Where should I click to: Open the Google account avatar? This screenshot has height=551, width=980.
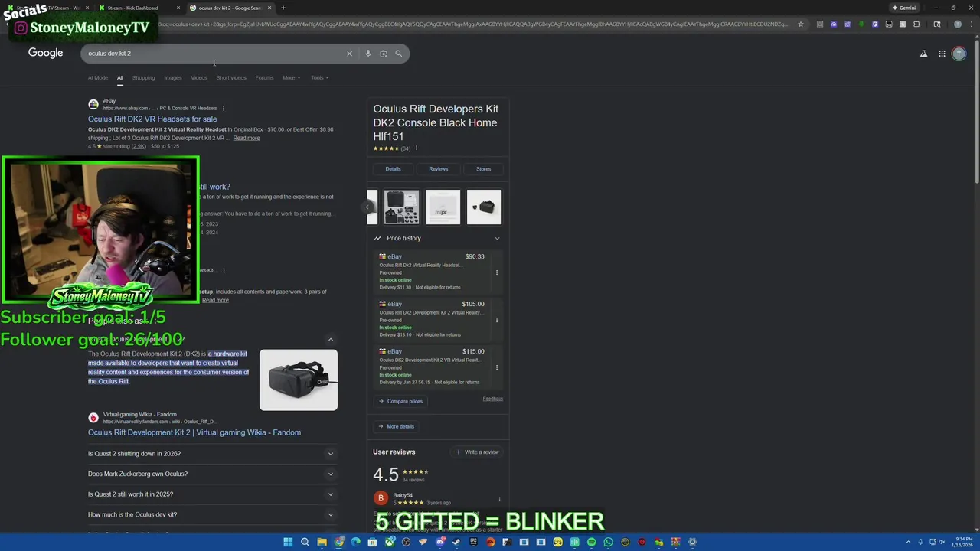[959, 54]
